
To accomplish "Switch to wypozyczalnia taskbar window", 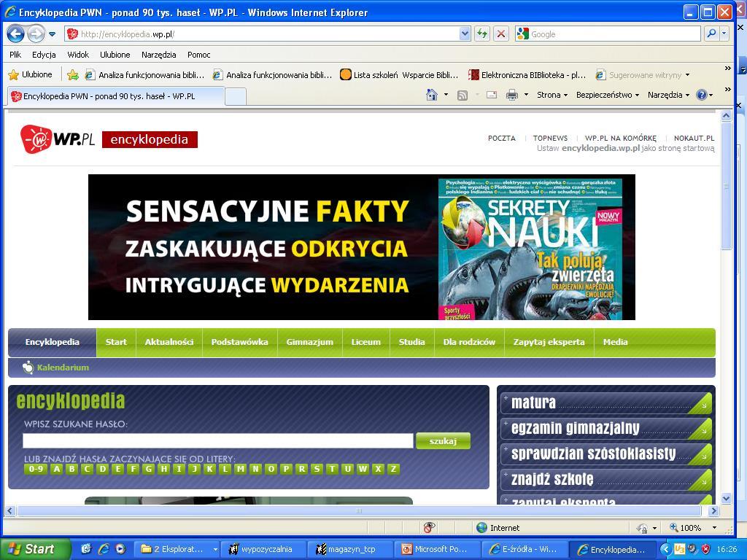I will [x=265, y=549].
